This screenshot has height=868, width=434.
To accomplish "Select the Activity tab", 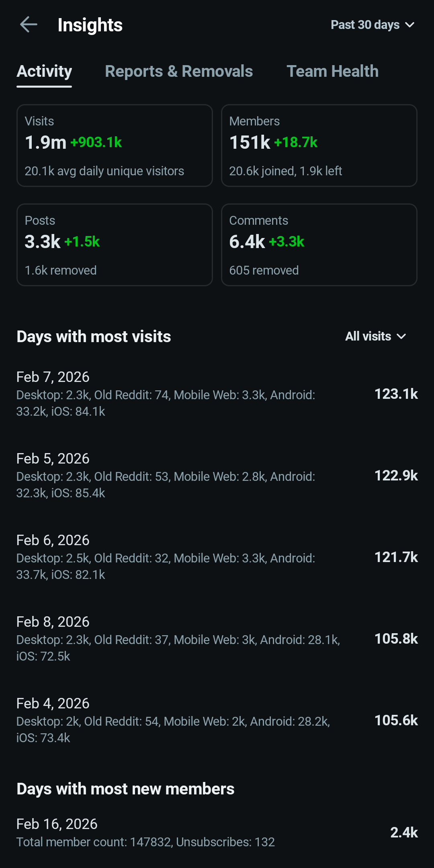I will click(44, 71).
